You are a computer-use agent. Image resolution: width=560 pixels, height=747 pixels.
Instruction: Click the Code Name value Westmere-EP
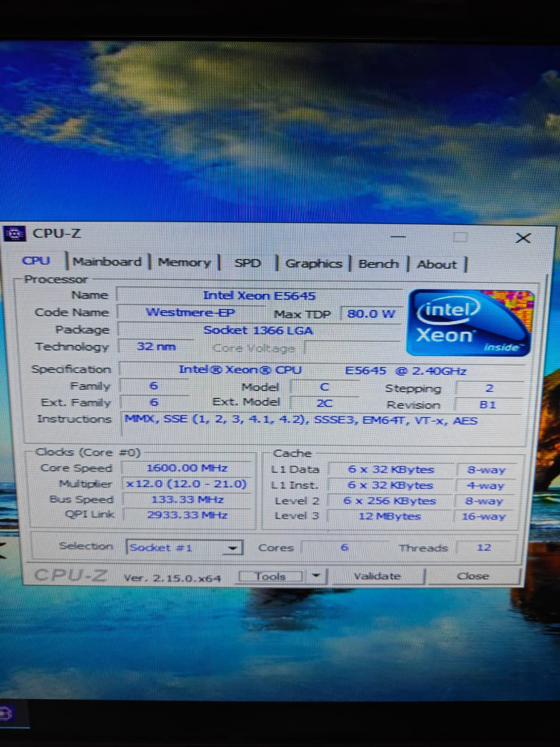pyautogui.click(x=190, y=312)
